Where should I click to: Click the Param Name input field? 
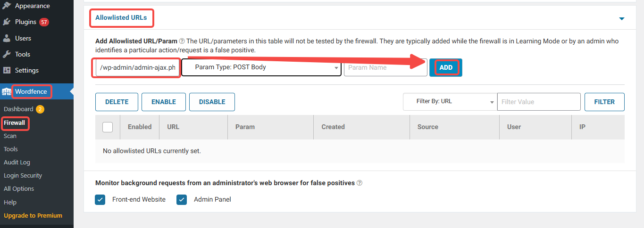385,67
